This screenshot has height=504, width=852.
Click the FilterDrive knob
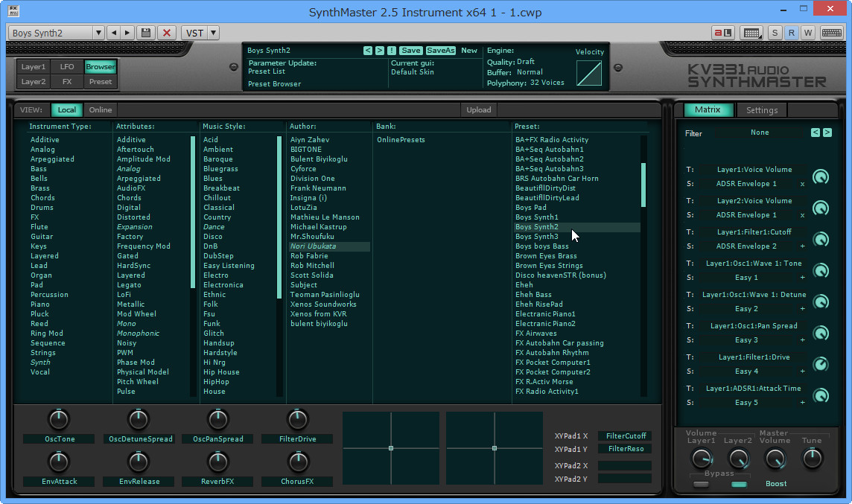(297, 419)
